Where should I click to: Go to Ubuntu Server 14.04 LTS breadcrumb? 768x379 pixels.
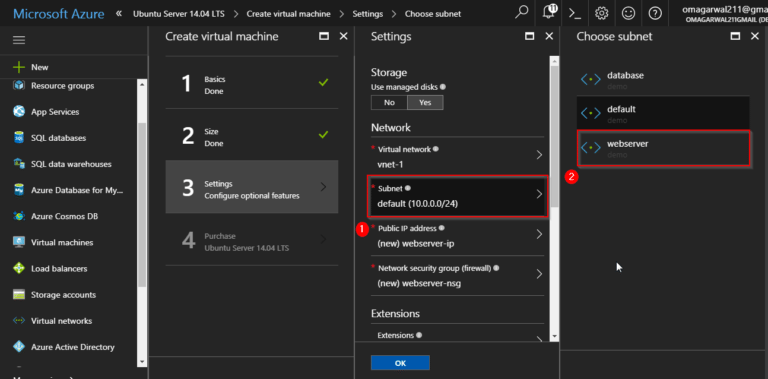(179, 14)
